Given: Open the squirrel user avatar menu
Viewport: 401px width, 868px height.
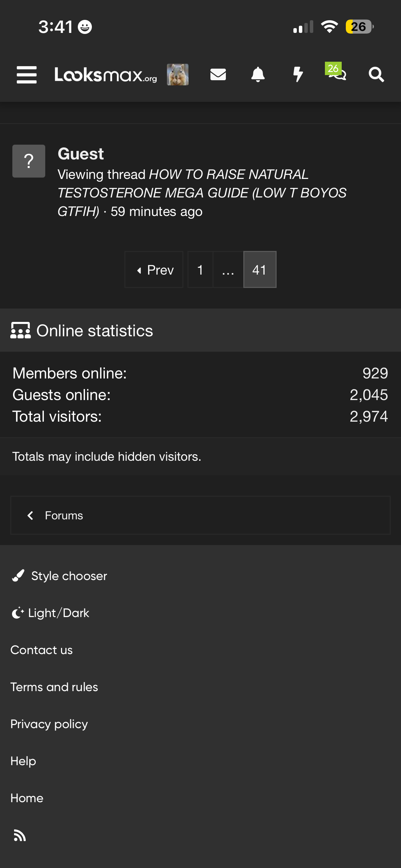Looking at the screenshot, I should (178, 75).
